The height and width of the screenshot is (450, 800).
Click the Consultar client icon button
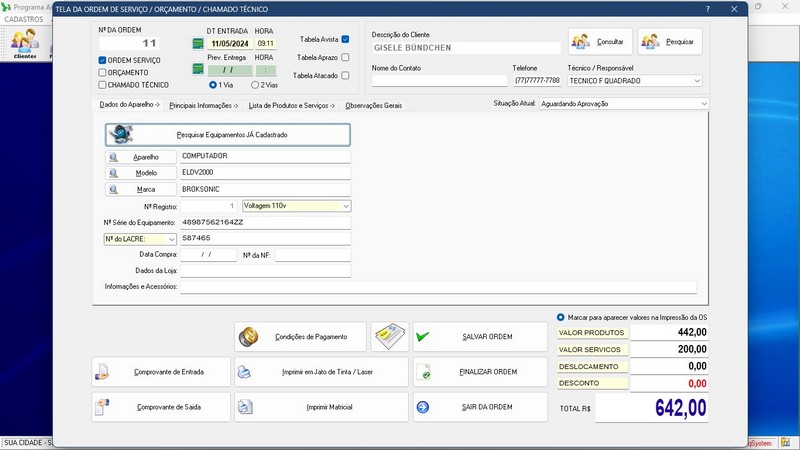tap(599, 42)
